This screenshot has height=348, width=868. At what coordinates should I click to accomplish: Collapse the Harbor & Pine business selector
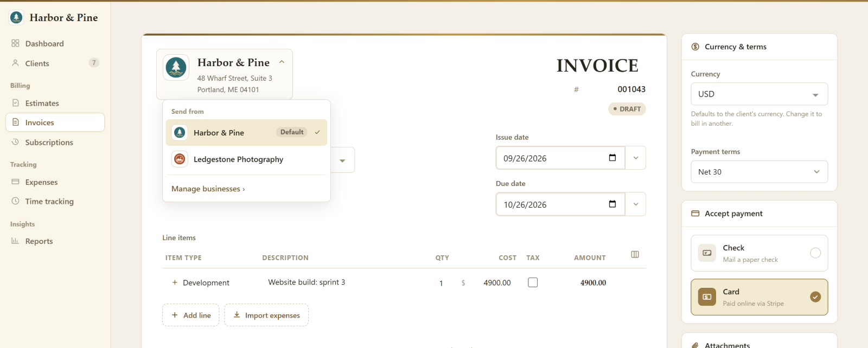[x=282, y=62]
